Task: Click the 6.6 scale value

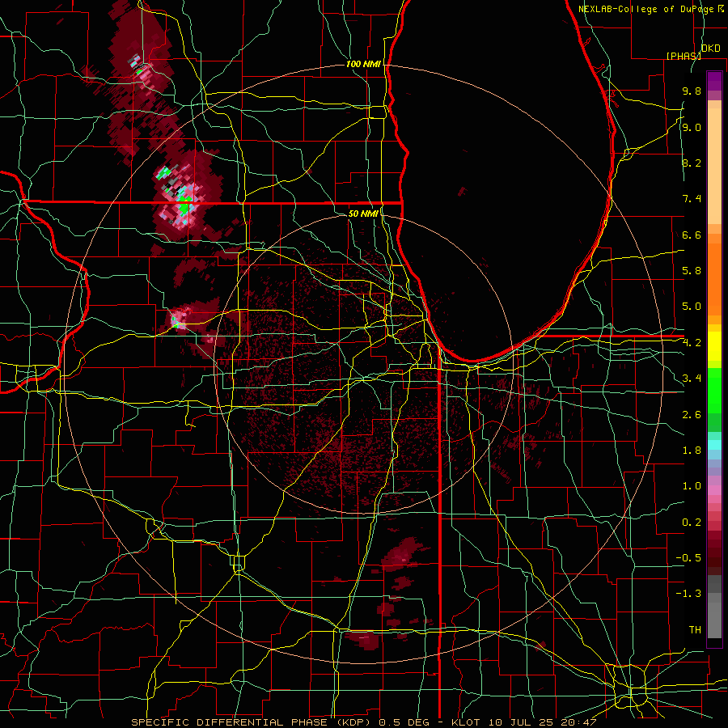Action: tap(692, 235)
